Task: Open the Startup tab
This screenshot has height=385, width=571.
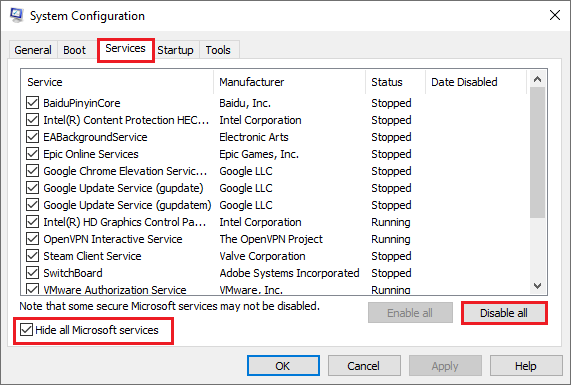Action: [176, 50]
